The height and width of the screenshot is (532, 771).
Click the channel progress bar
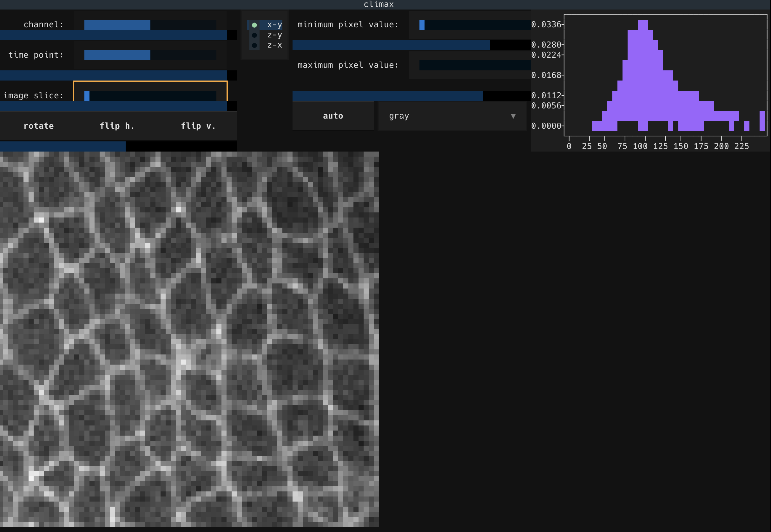(114, 35)
